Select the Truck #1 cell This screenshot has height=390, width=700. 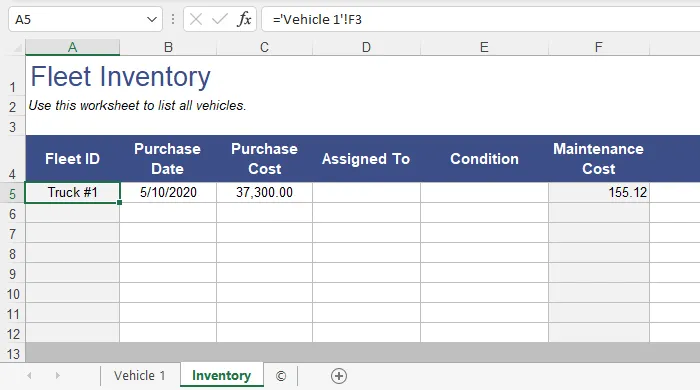click(72, 192)
